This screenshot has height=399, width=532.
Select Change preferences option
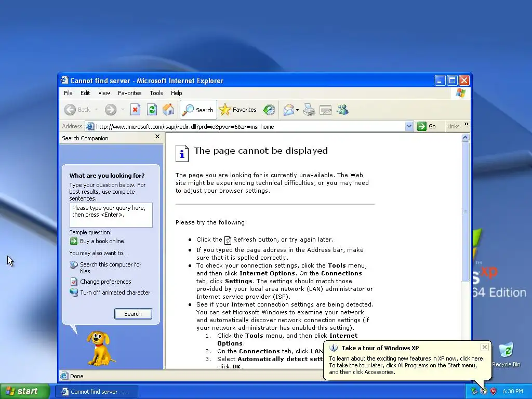[x=105, y=282]
